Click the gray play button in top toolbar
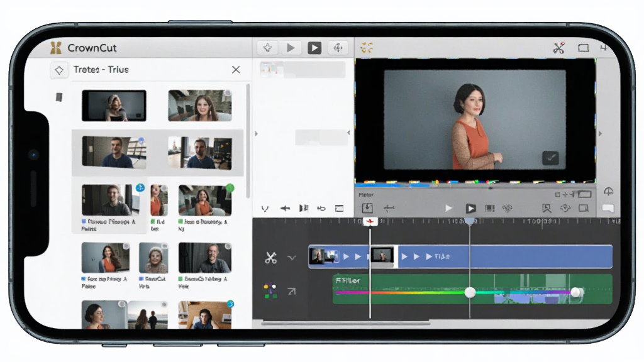The width and height of the screenshot is (644, 362). point(291,48)
